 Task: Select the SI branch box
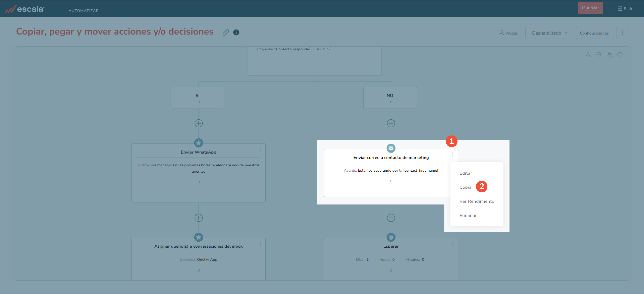click(197, 98)
